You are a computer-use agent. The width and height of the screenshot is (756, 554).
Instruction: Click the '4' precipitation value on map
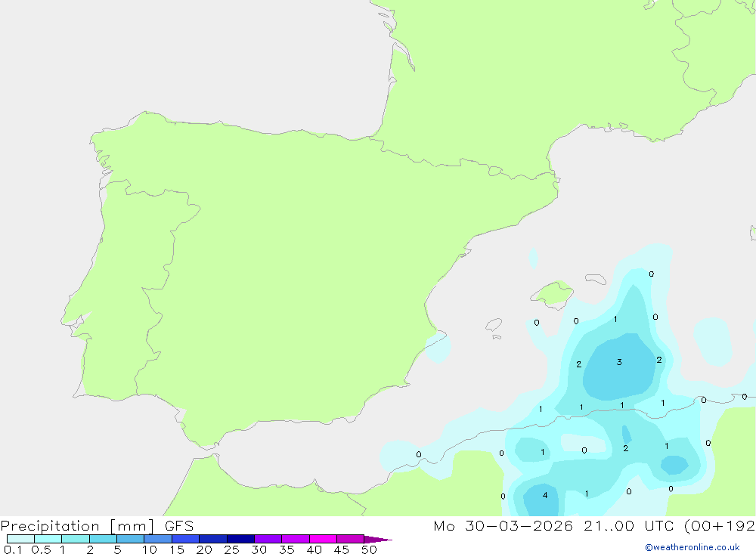point(545,495)
